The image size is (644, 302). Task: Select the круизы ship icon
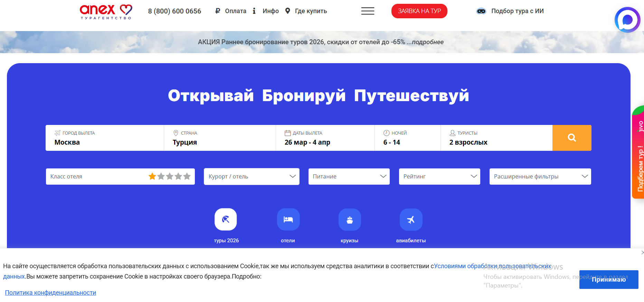pos(350,220)
